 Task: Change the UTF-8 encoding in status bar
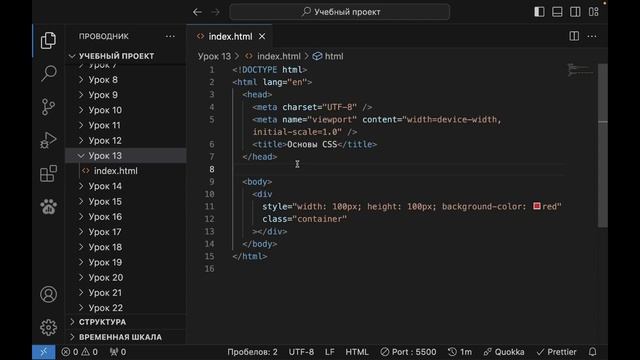[301, 352]
